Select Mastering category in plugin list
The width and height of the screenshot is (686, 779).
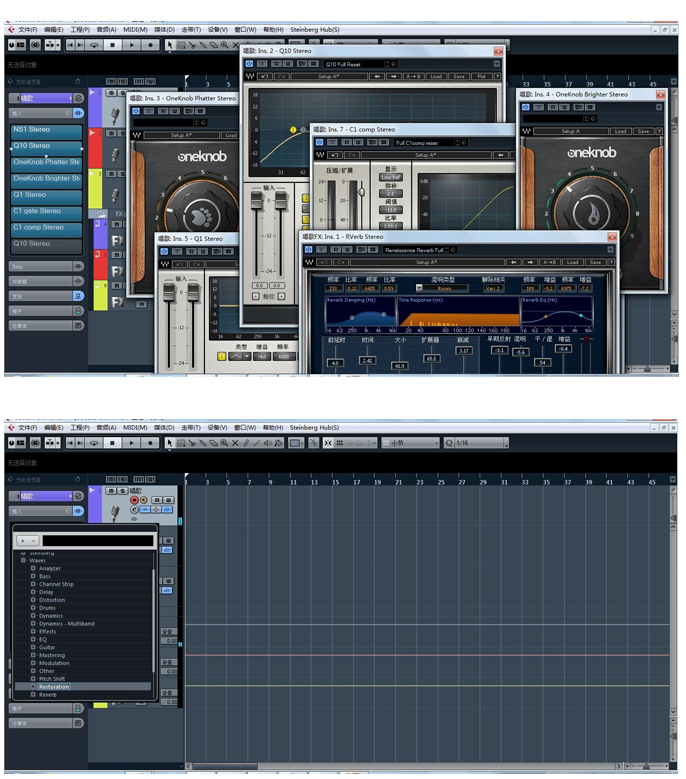tap(52, 655)
